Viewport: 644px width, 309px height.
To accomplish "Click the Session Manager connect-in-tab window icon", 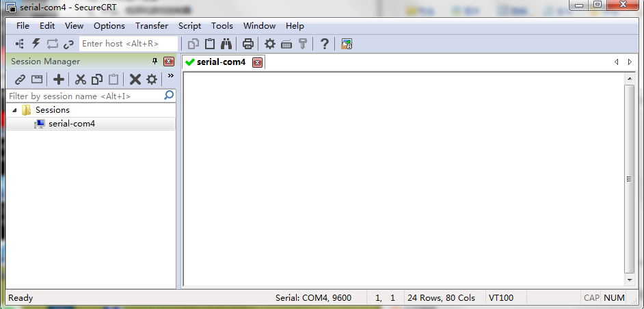I will pos(37,79).
